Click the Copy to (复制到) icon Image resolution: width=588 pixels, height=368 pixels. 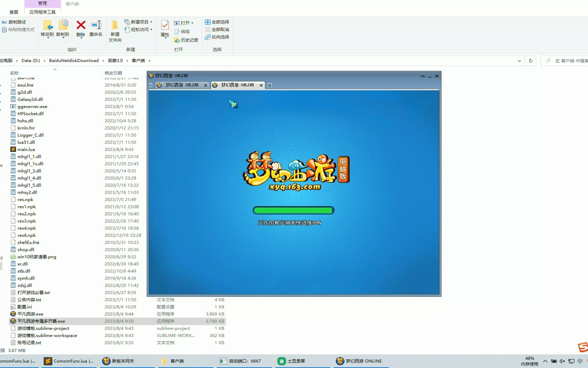coord(63,25)
